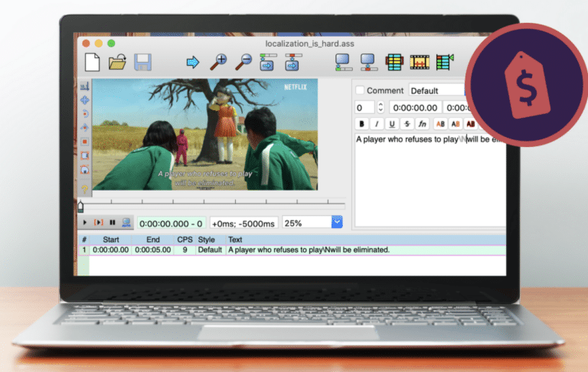Image resolution: width=588 pixels, height=372 pixels.
Task: Click the +0ms; -5000ms offset field
Action: coord(243,224)
